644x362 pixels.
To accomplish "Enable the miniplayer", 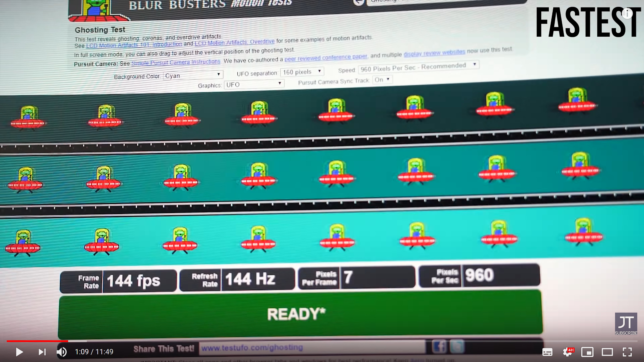I will coord(587,352).
